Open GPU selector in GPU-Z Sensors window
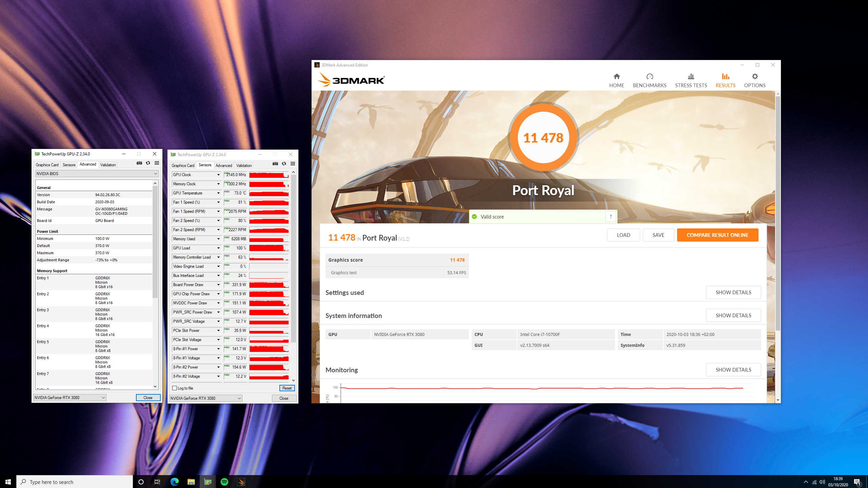This screenshot has width=868, height=488. (205, 398)
